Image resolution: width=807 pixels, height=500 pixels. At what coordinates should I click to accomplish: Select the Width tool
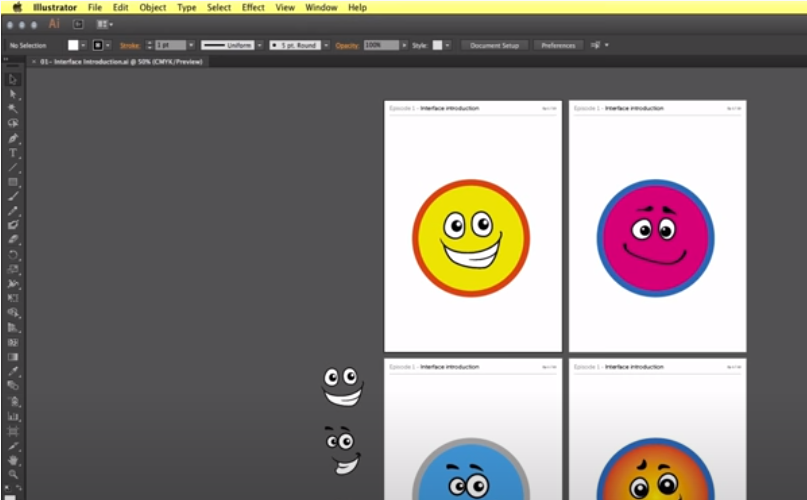pyautogui.click(x=13, y=283)
